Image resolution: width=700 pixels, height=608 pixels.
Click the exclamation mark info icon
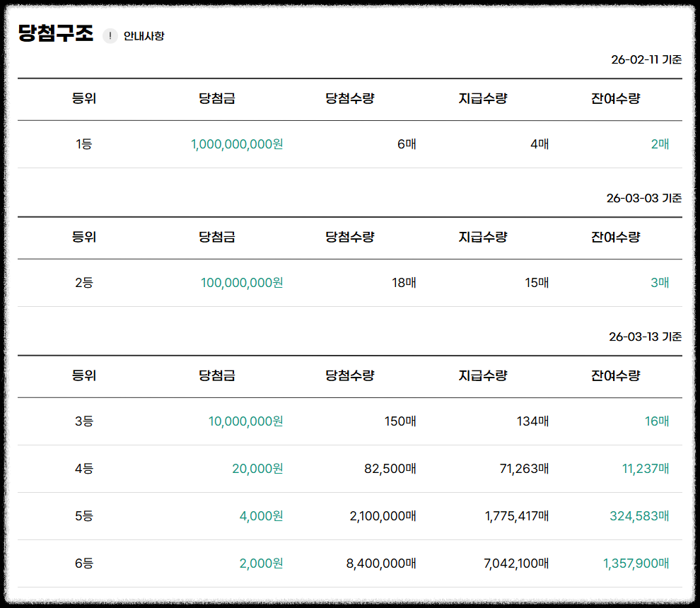pos(110,36)
